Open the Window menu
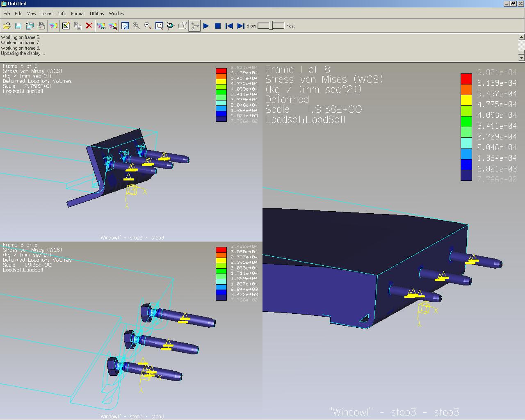525x420 pixels. [116, 14]
